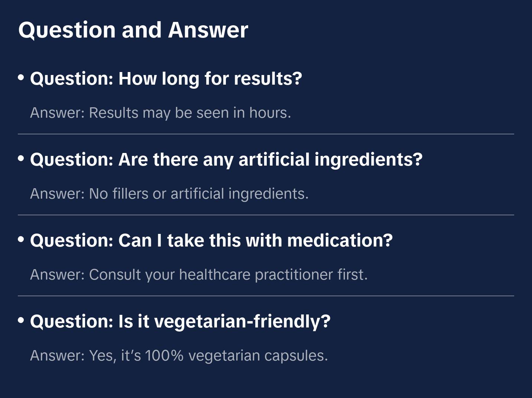Click the 'No fillers or artificial ingredients' answer
532x398 pixels.
pos(198,194)
